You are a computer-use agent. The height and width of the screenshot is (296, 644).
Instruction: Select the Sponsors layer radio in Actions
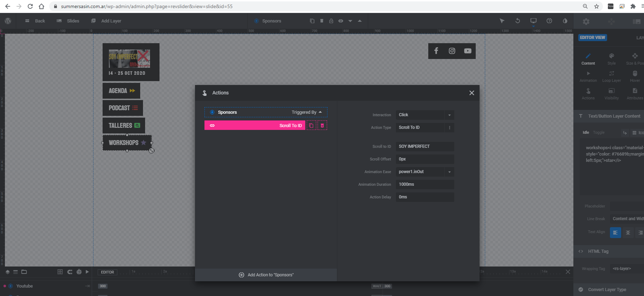pos(212,112)
